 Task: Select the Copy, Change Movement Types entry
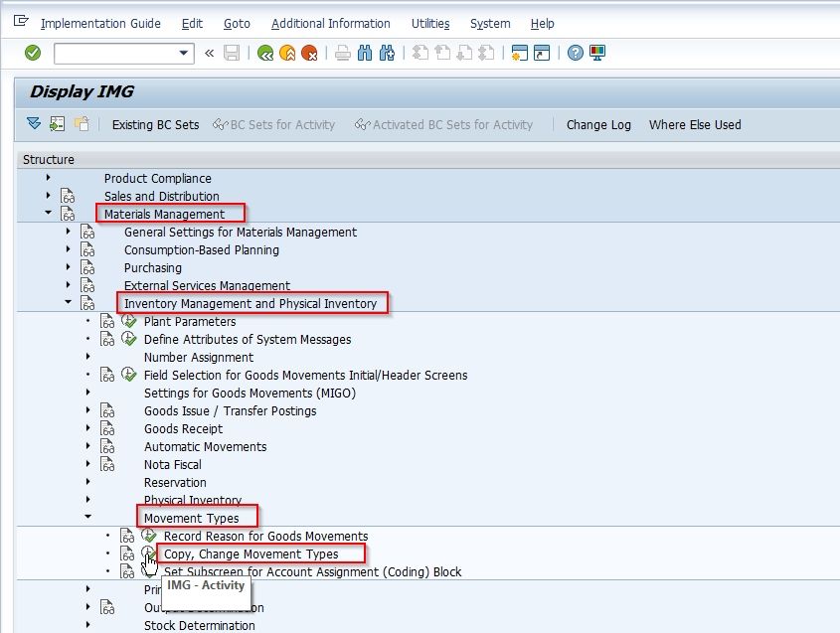pyautogui.click(x=252, y=554)
